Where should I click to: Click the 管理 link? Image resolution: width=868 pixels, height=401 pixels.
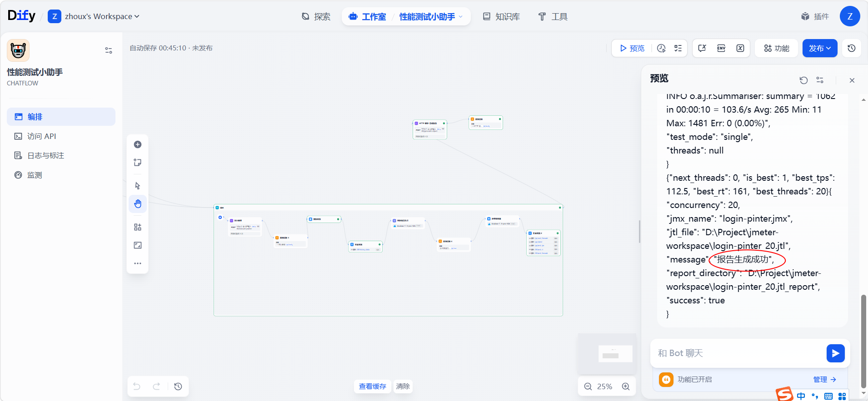pyautogui.click(x=824, y=380)
